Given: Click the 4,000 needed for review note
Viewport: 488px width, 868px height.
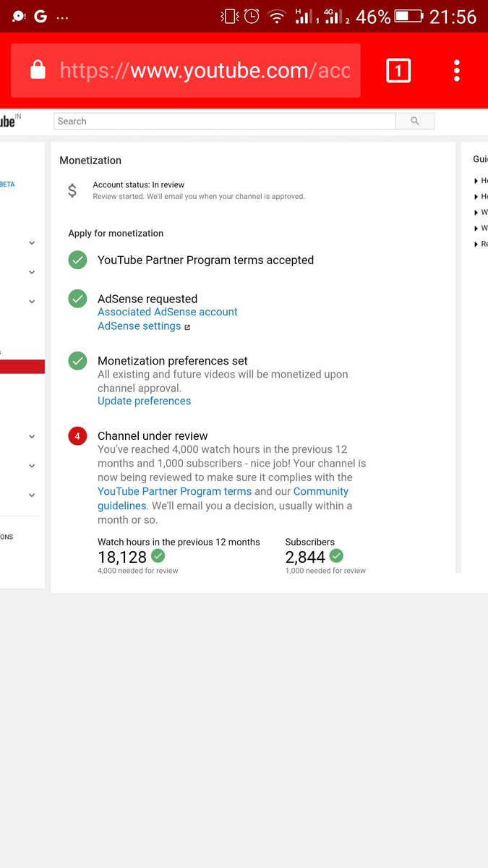Looking at the screenshot, I should [138, 571].
